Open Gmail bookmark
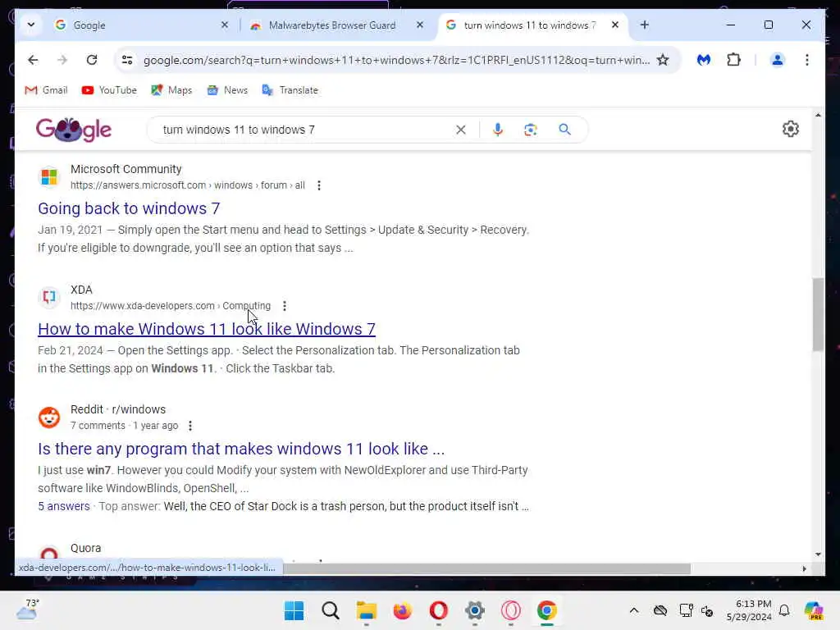Image resolution: width=840 pixels, height=630 pixels. click(x=46, y=90)
